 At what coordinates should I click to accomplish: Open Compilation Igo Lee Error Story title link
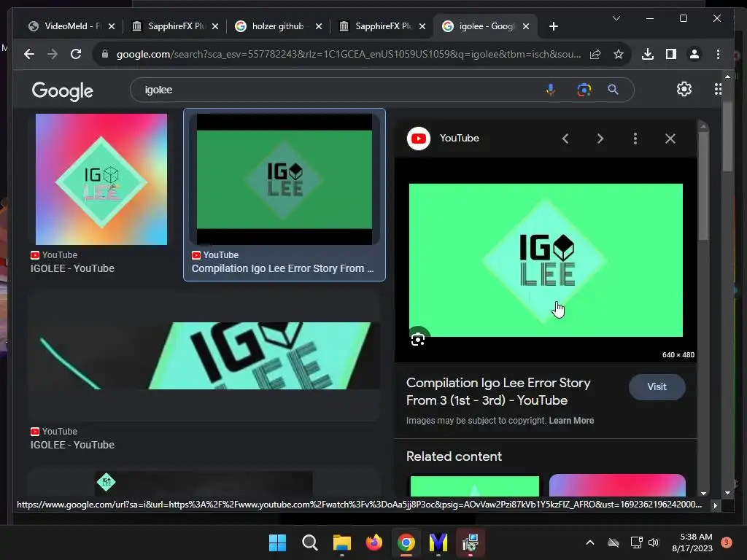[498, 392]
